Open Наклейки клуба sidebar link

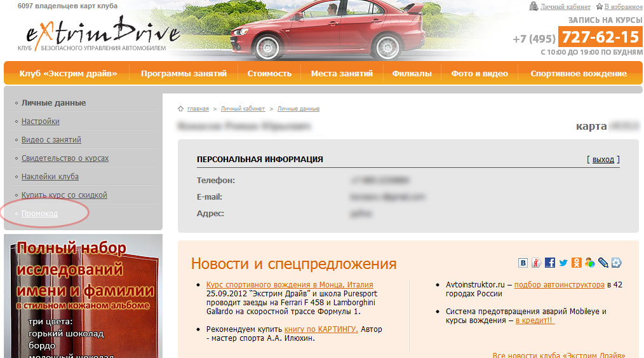tap(50, 177)
